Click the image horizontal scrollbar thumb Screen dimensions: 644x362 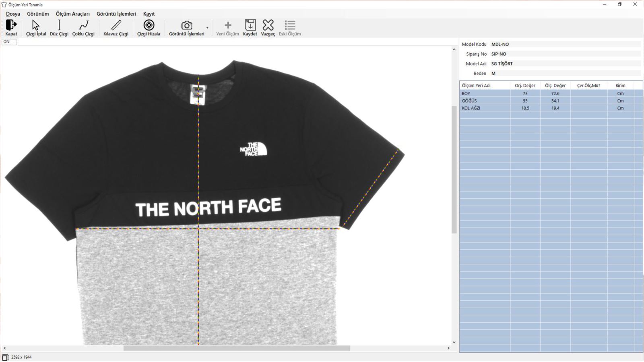pos(237,348)
